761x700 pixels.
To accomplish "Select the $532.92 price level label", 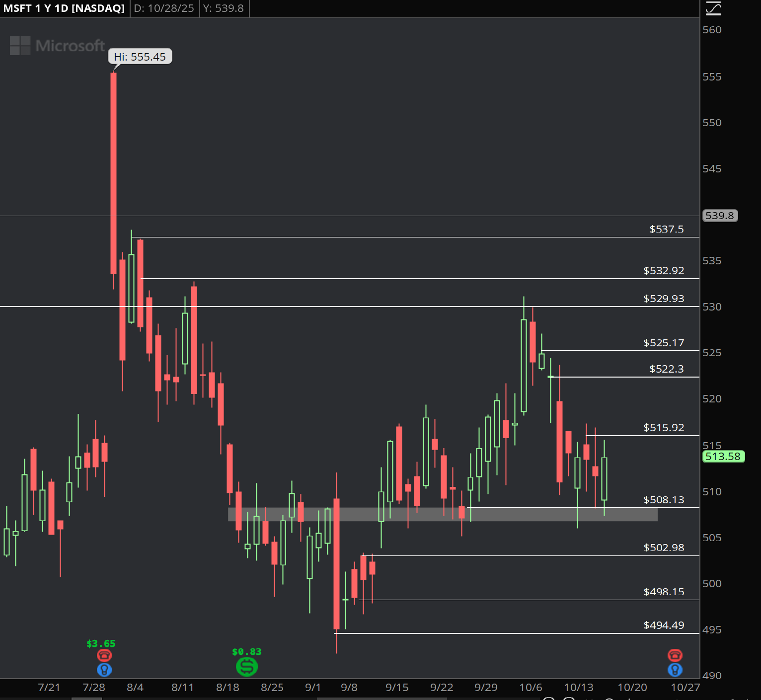I will click(x=664, y=271).
